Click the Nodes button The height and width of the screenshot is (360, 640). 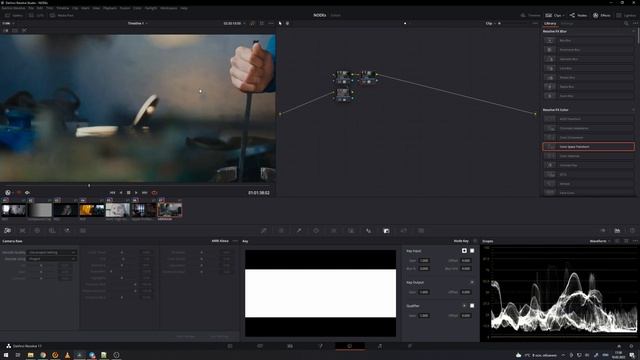tap(578, 16)
